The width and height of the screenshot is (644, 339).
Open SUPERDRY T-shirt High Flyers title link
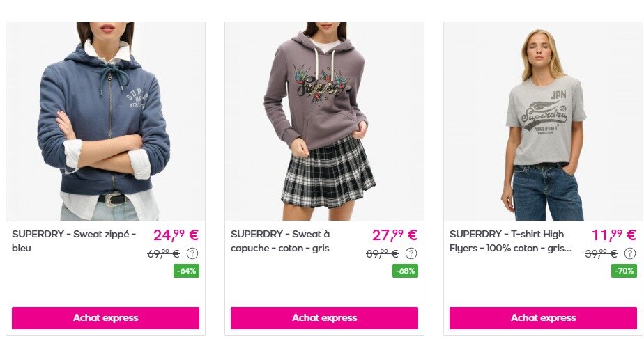pyautogui.click(x=510, y=241)
